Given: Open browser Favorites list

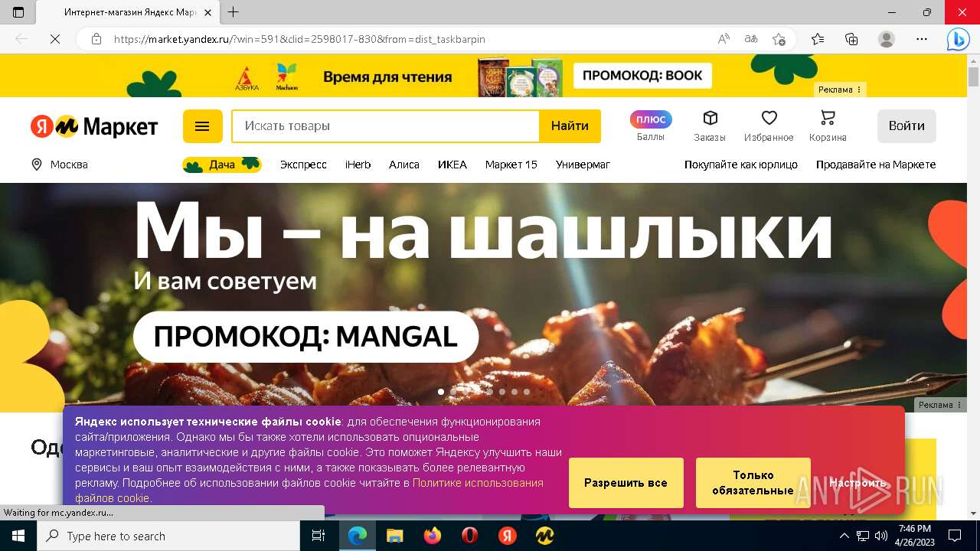Looking at the screenshot, I should [818, 39].
